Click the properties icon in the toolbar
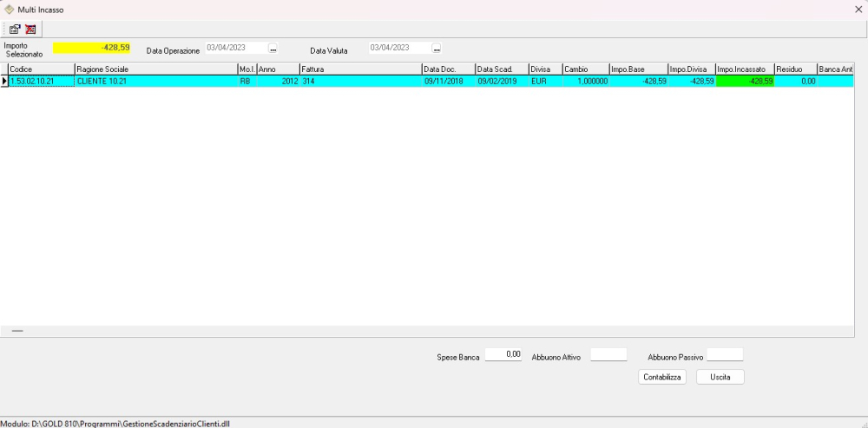868x428 pixels. pyautogui.click(x=15, y=29)
